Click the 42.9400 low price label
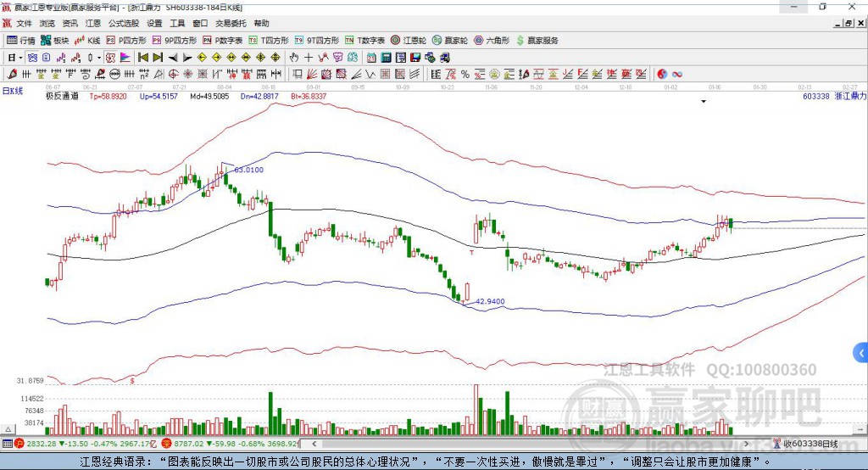This screenshot has width=868, height=470. point(491,301)
